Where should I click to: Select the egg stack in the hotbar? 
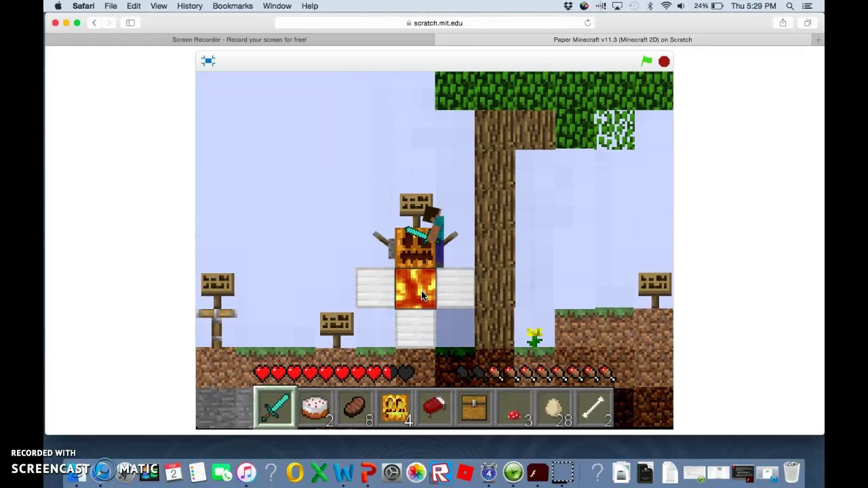tap(553, 407)
